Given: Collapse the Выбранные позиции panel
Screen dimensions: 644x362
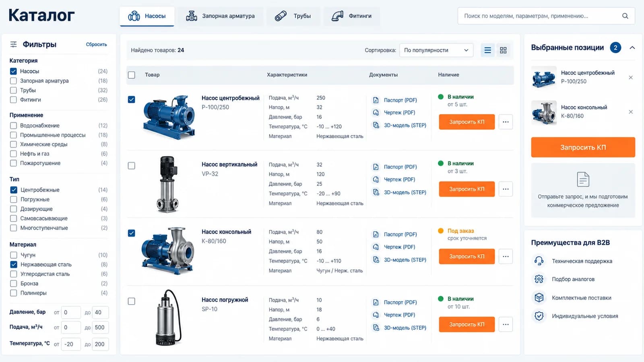Looking at the screenshot, I should (632, 47).
